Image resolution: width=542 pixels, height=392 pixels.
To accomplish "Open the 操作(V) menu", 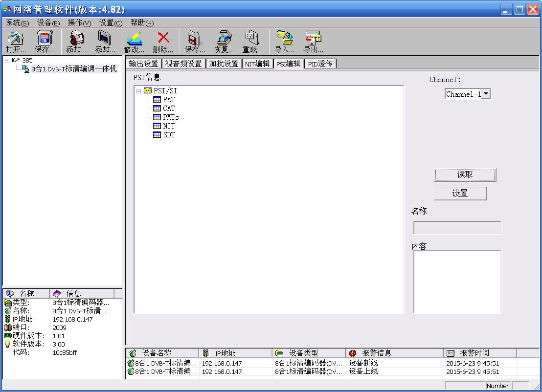I will coord(80,23).
